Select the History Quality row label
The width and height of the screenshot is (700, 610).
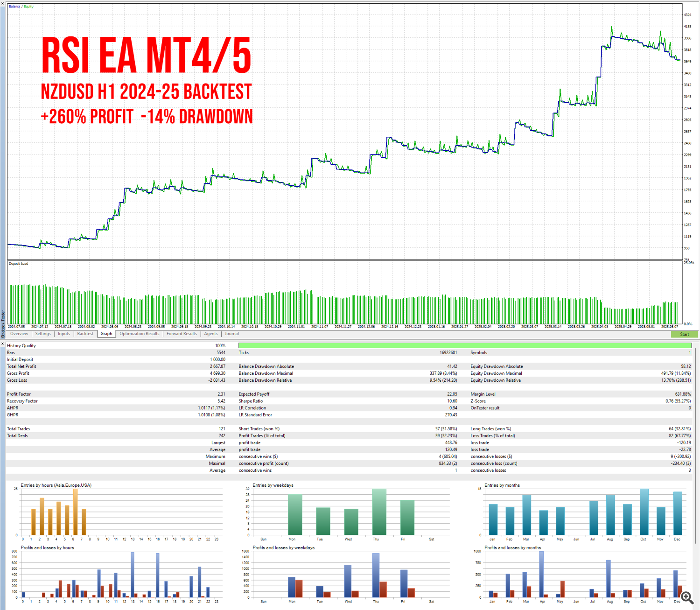coord(21,346)
